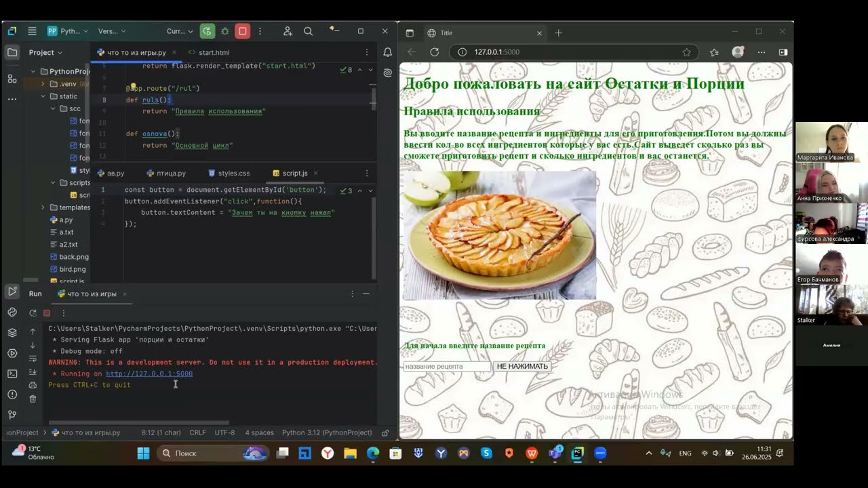The width and height of the screenshot is (868, 488).
Task: Open the Windows Start menu
Action: [143, 453]
